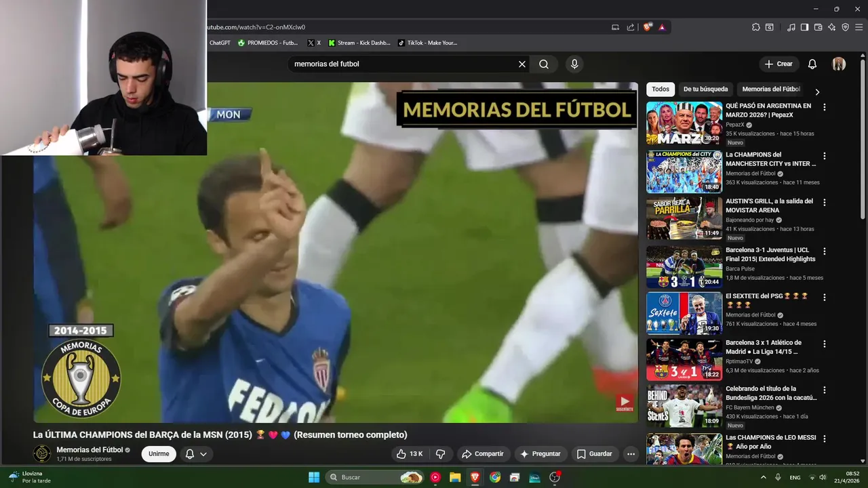Image resolution: width=868 pixels, height=488 pixels.
Task: Open Google Chrome from the taskbar
Action: tap(495, 477)
